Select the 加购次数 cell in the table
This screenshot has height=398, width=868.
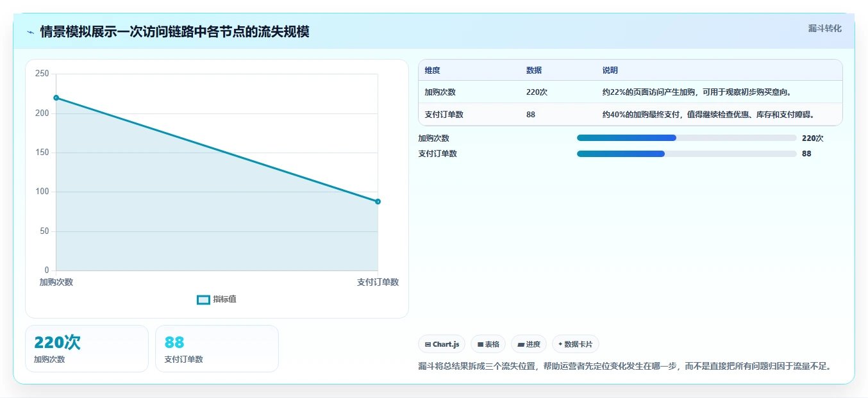440,92
